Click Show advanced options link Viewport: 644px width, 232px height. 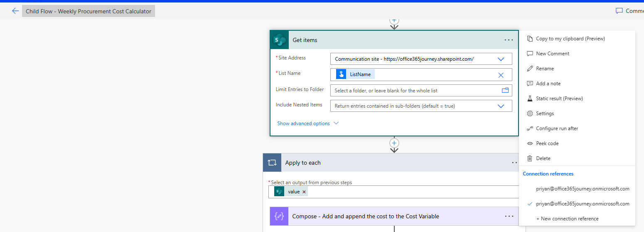pyautogui.click(x=303, y=123)
